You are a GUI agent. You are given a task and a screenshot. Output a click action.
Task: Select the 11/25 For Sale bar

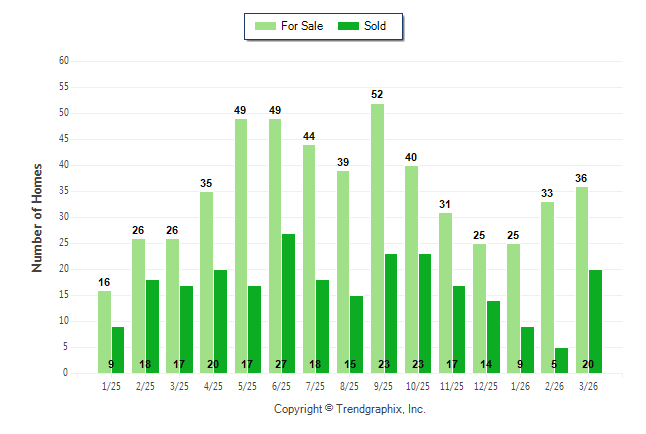[445, 292]
